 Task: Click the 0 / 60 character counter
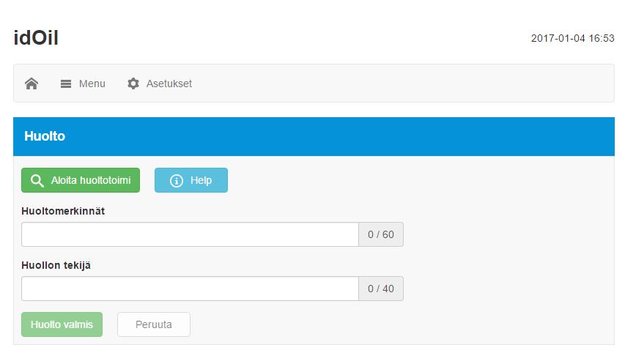click(x=381, y=234)
